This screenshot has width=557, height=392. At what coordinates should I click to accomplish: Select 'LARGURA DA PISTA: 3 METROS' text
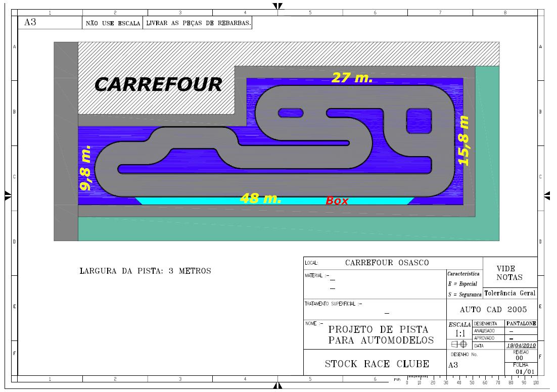click(x=145, y=271)
